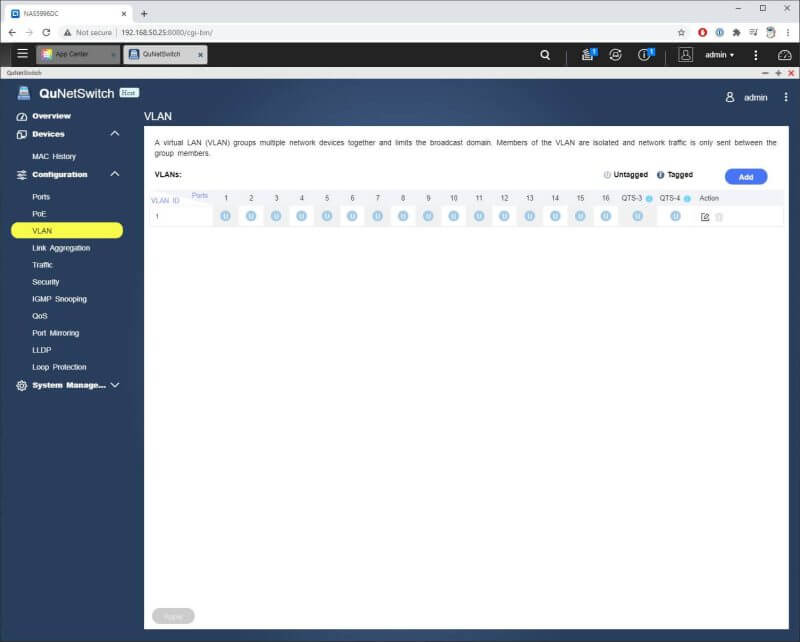The height and width of the screenshot is (642, 800).
Task: Click the Tagged legend icon
Action: [x=660, y=175]
